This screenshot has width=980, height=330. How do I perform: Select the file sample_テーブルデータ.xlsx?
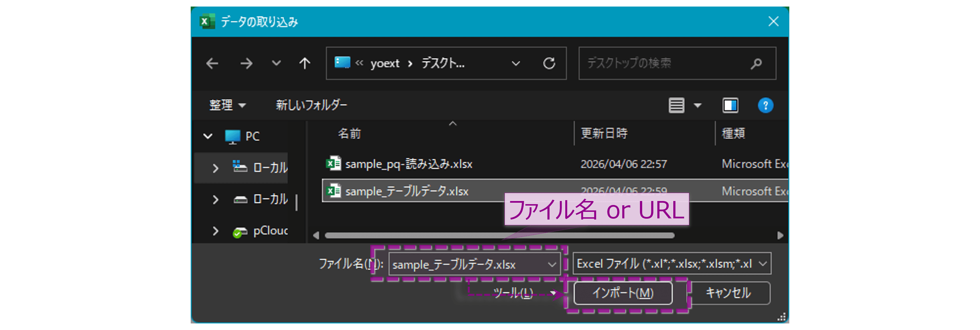[406, 191]
